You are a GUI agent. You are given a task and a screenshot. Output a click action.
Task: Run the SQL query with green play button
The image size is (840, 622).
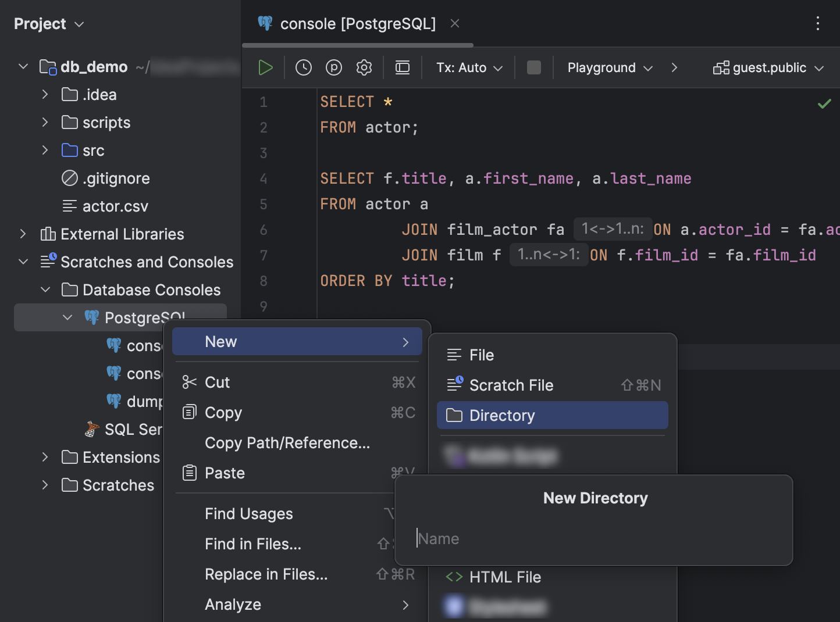coord(265,67)
